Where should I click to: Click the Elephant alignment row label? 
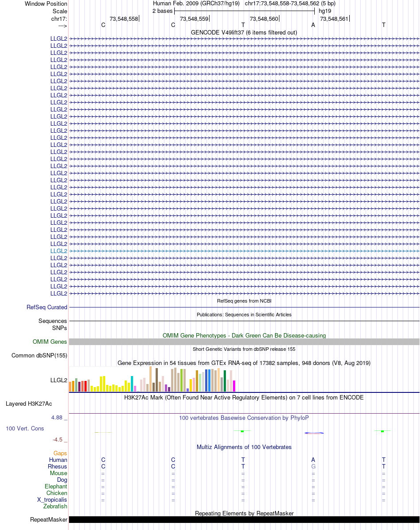[56, 486]
